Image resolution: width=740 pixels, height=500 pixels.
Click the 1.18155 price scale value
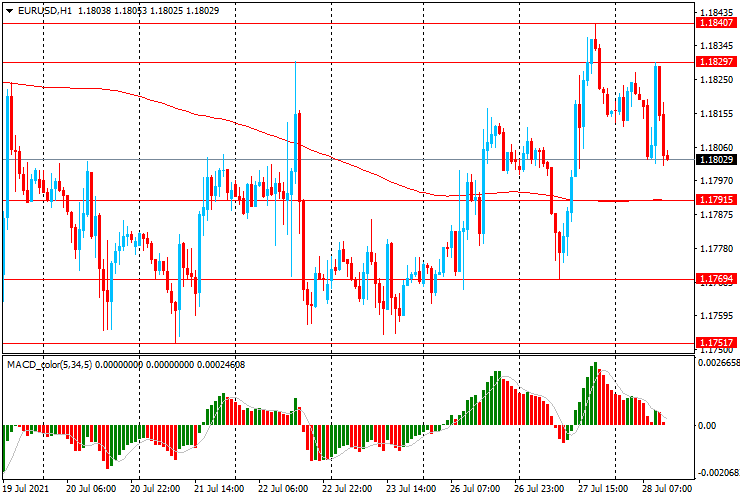717,113
